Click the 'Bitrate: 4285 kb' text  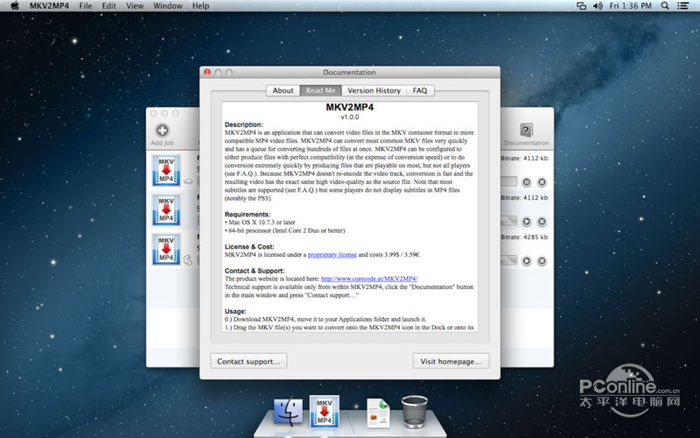click(x=524, y=237)
